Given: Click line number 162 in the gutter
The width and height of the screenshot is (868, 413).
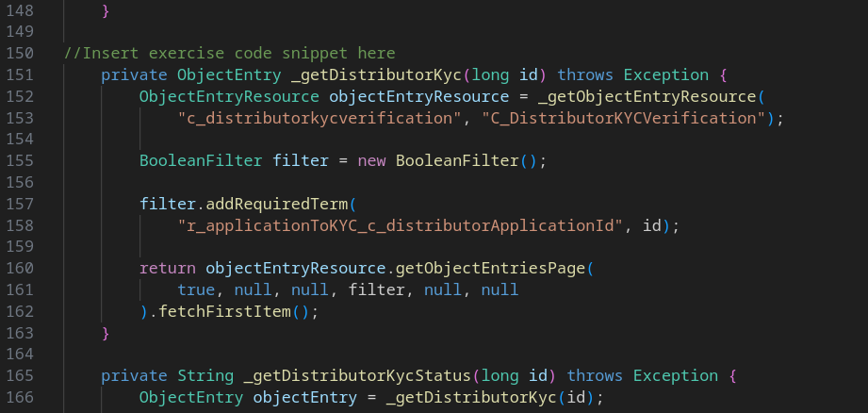Looking at the screenshot, I should pos(20,311).
